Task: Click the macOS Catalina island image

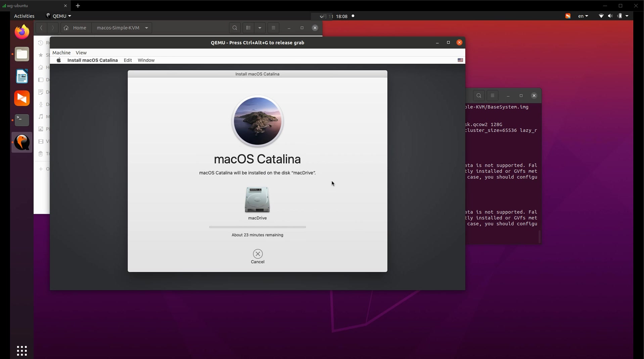Action: pos(258,121)
